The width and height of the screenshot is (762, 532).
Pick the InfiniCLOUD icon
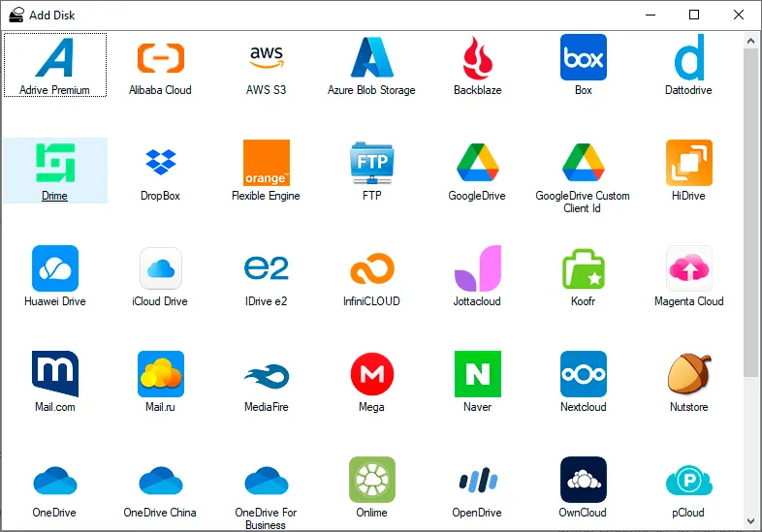click(371, 268)
